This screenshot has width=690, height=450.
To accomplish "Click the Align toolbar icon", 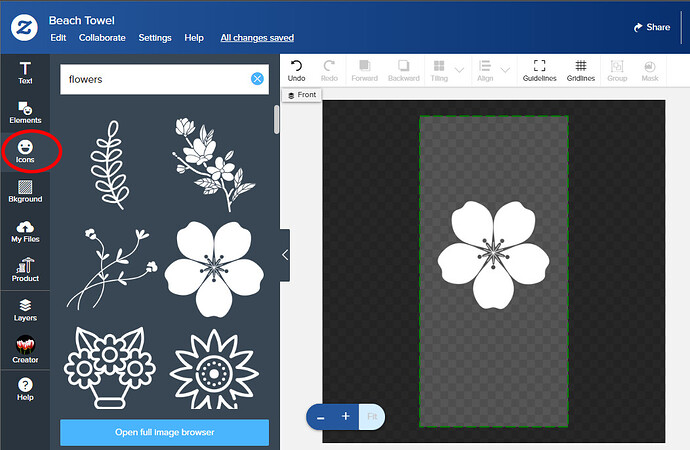I will [x=485, y=71].
